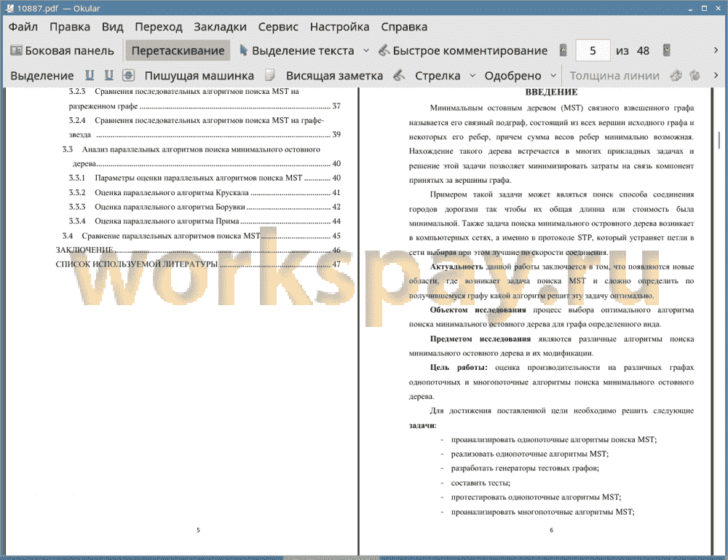Click the bold word задачи:

point(422,425)
